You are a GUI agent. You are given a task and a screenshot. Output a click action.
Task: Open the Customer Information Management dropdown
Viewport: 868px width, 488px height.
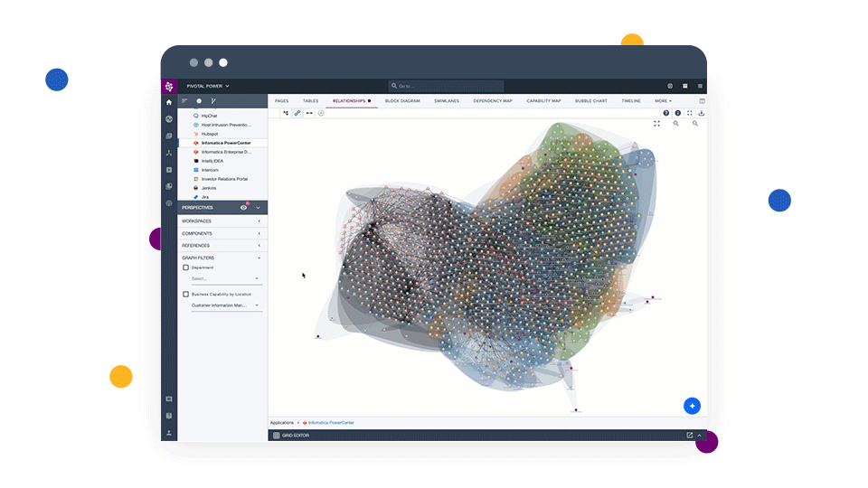click(x=224, y=305)
